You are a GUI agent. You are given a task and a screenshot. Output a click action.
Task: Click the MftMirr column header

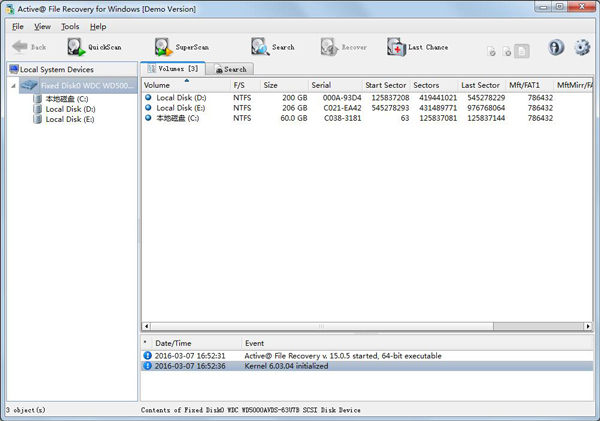tap(574, 85)
